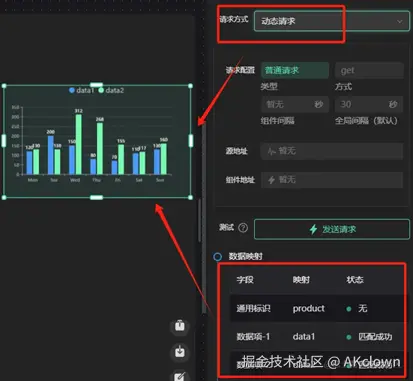Click the 发送请求 button
This screenshot has width=413, height=381.
pos(332,229)
